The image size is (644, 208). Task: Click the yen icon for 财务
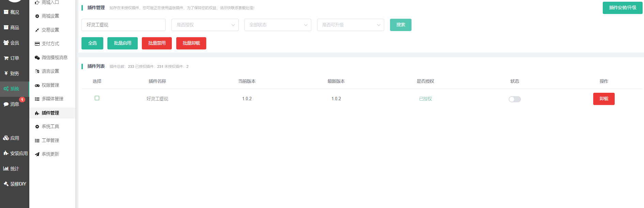tap(6, 73)
